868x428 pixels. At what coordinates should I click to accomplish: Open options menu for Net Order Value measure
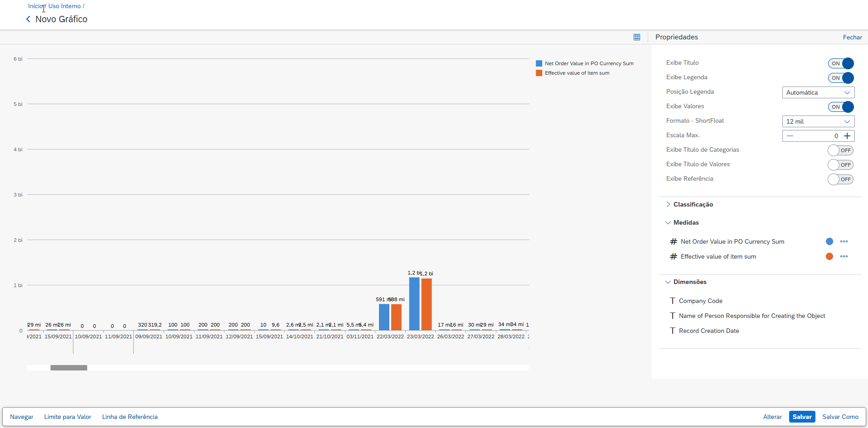coord(844,241)
